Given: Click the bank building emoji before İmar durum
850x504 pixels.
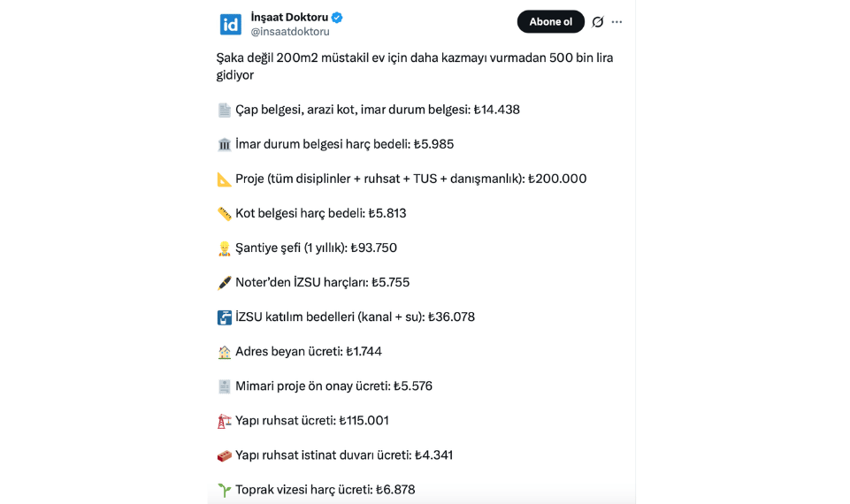Looking at the screenshot, I should [x=225, y=145].
